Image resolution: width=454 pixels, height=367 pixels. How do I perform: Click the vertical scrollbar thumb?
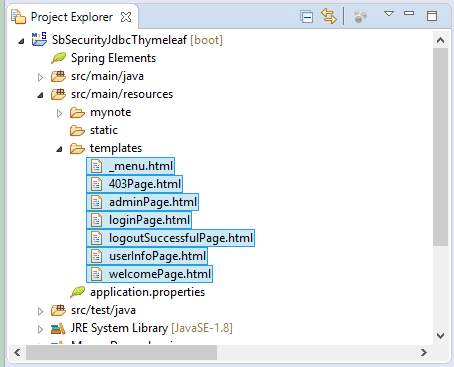click(x=440, y=147)
